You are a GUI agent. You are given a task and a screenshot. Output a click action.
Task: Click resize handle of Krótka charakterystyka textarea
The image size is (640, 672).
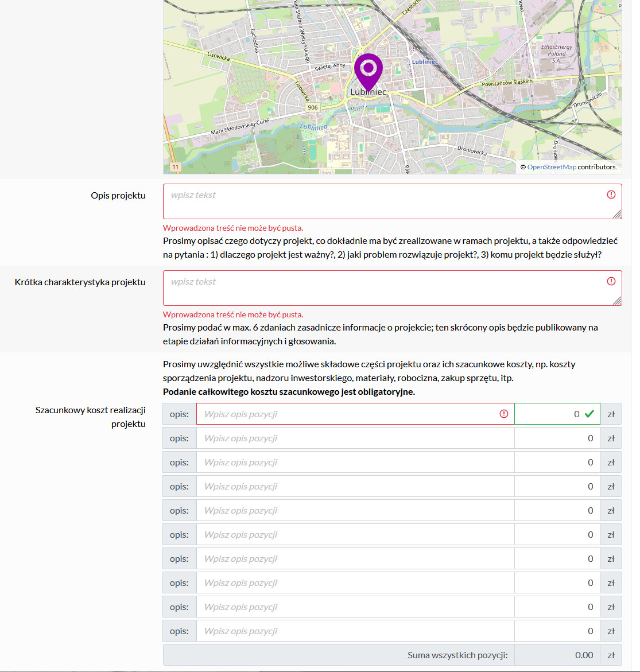coord(617,301)
